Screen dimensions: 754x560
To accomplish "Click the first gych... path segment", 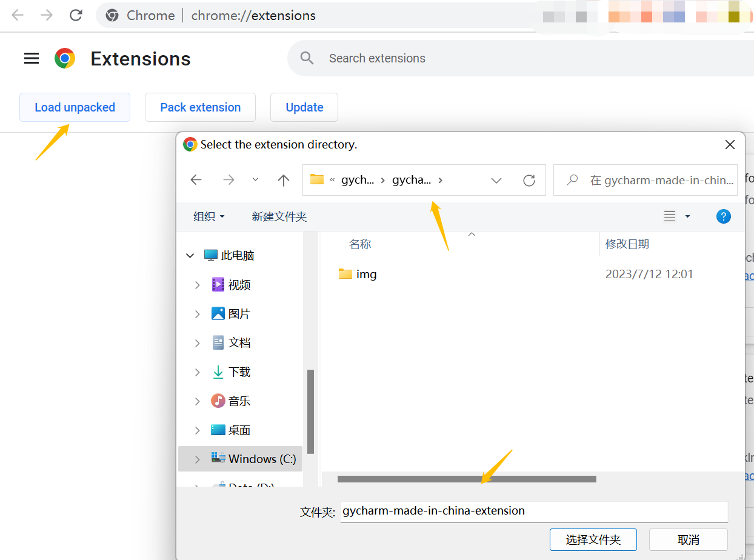I will [x=358, y=180].
